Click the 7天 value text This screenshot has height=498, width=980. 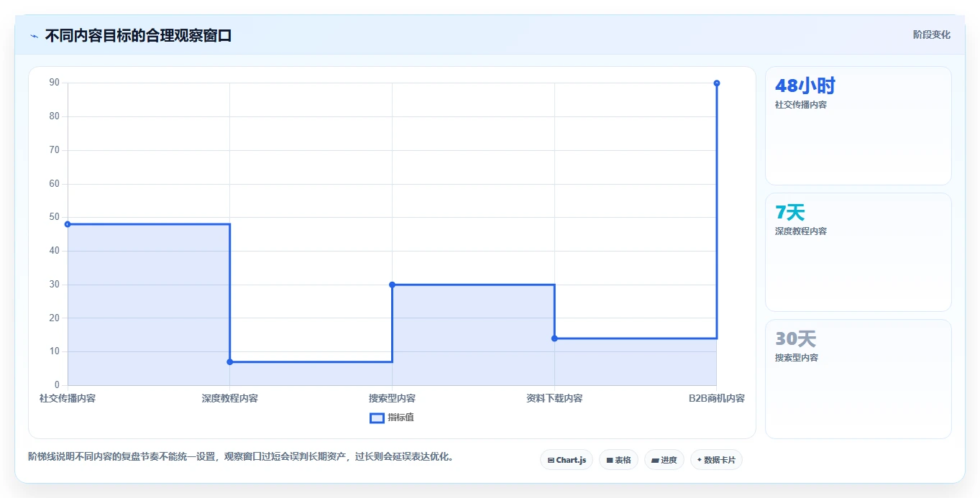(x=790, y=213)
